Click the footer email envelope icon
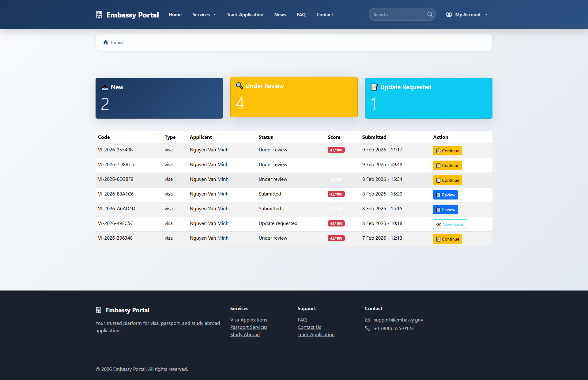This screenshot has height=380, width=588. click(367, 320)
